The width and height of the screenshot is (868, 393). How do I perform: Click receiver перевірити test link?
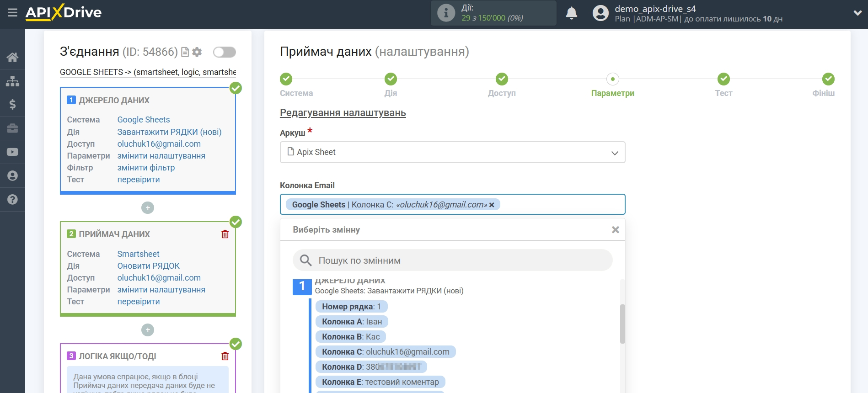tap(139, 302)
